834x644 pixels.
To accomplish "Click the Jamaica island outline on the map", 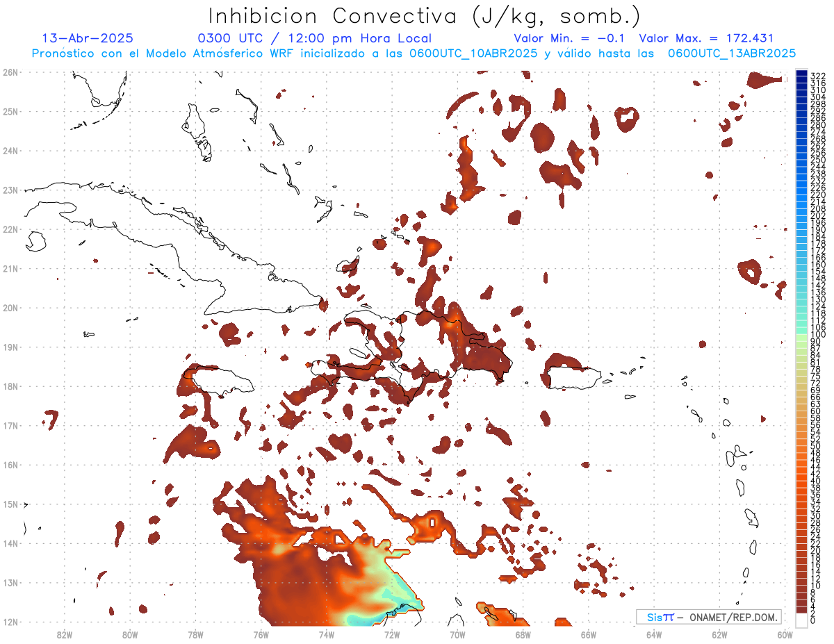I will 221,381.
